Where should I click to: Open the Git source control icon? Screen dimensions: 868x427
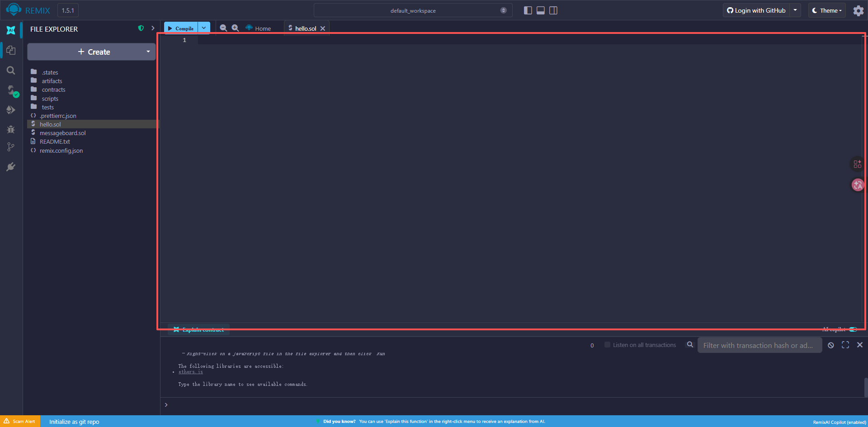coord(11,147)
